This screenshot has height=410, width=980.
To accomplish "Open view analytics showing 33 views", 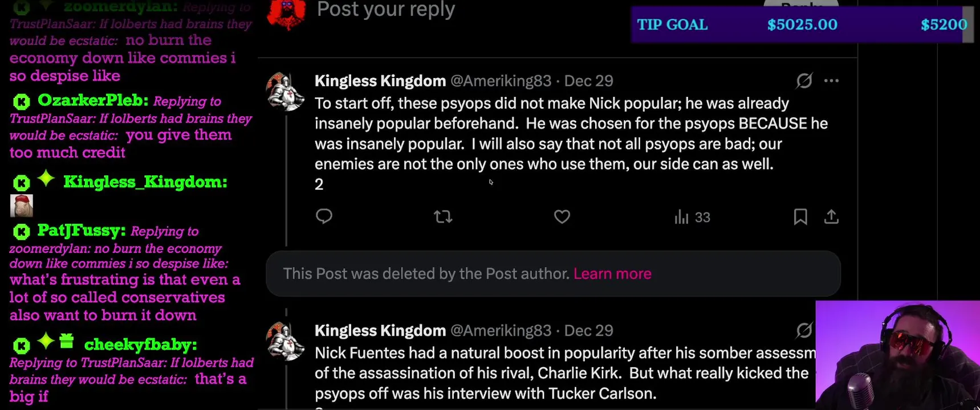I will pyautogui.click(x=692, y=217).
